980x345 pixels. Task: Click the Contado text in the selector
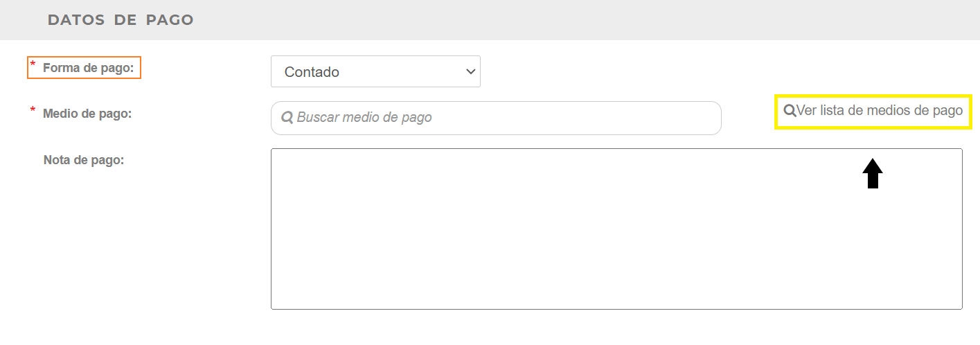coord(312,72)
